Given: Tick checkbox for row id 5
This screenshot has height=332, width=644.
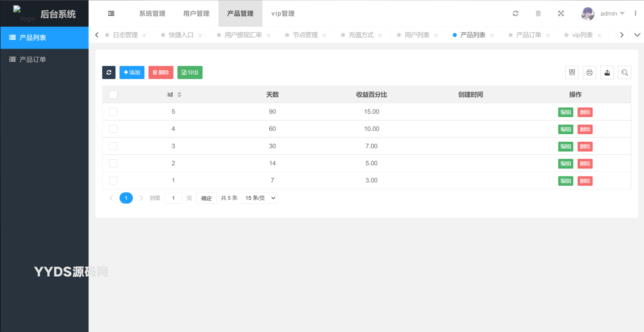Looking at the screenshot, I should point(113,112).
